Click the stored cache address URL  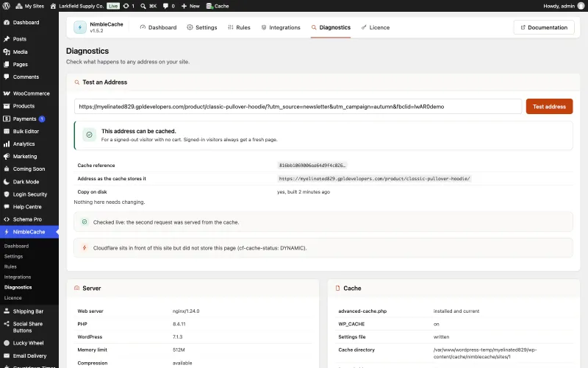374,179
